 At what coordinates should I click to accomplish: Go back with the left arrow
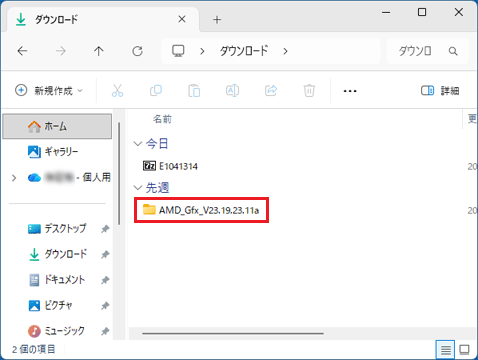[x=22, y=51]
